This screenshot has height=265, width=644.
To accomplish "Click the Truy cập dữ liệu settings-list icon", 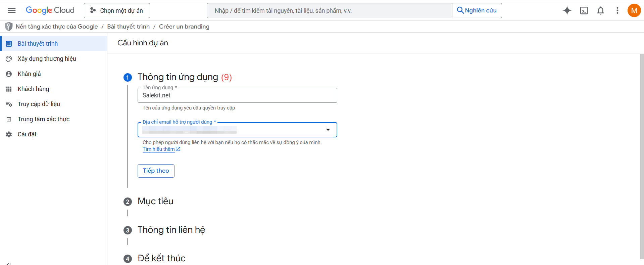I will [x=9, y=104].
